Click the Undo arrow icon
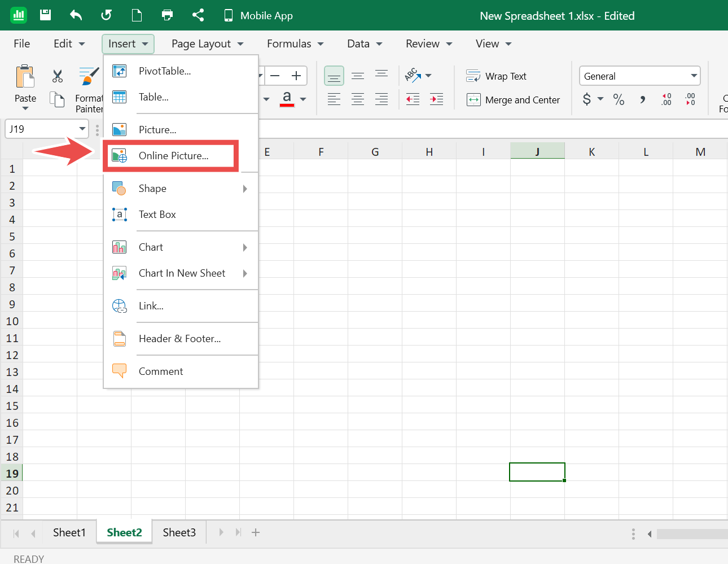 [x=76, y=15]
